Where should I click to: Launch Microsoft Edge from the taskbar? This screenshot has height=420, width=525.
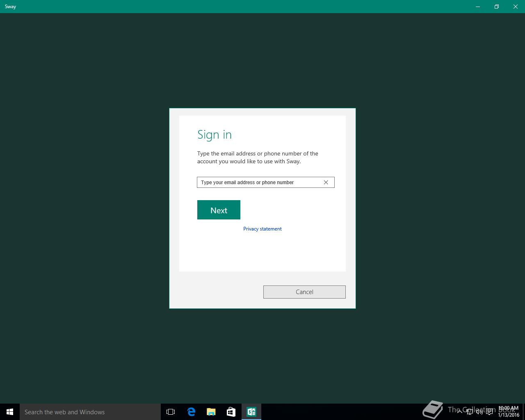point(191,412)
